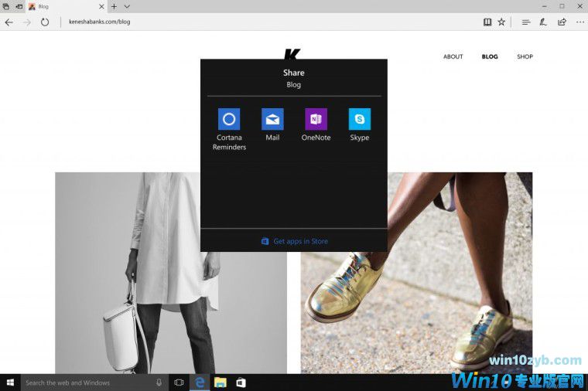Expand the tab preview chevron
The height and width of the screenshot is (391, 588).
coord(127,6)
